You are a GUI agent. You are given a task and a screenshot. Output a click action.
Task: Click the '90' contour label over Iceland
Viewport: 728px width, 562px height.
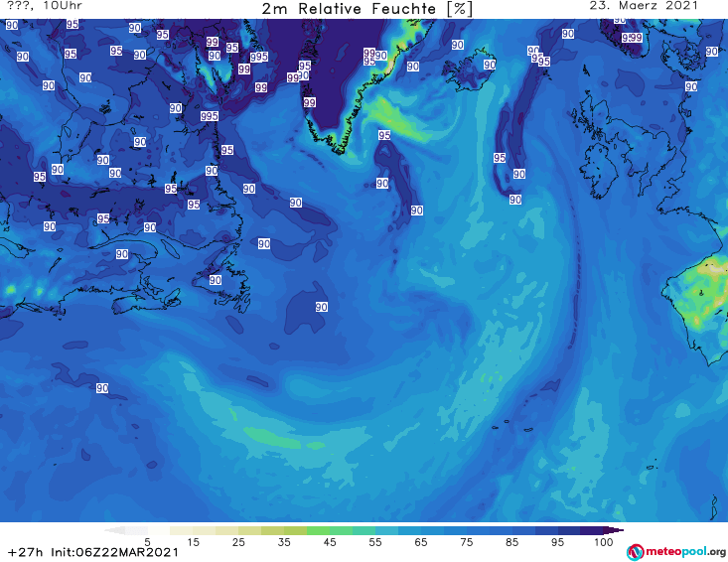coord(490,65)
